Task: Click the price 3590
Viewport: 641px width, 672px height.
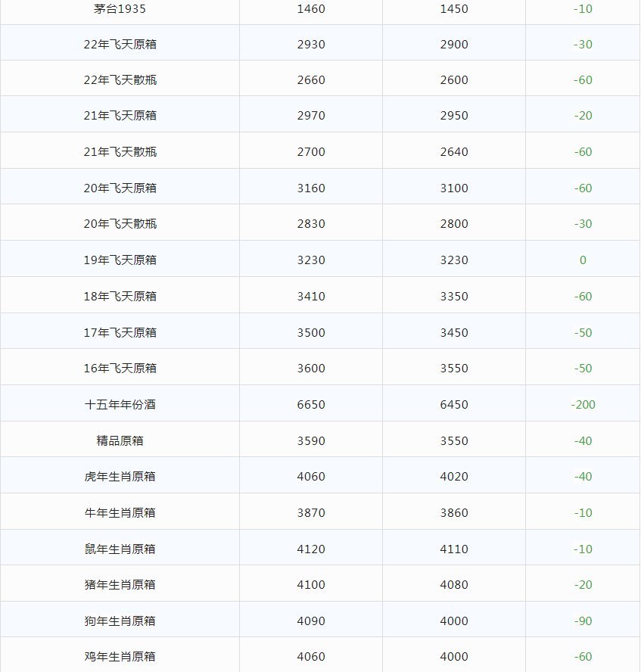Action: pyautogui.click(x=311, y=441)
